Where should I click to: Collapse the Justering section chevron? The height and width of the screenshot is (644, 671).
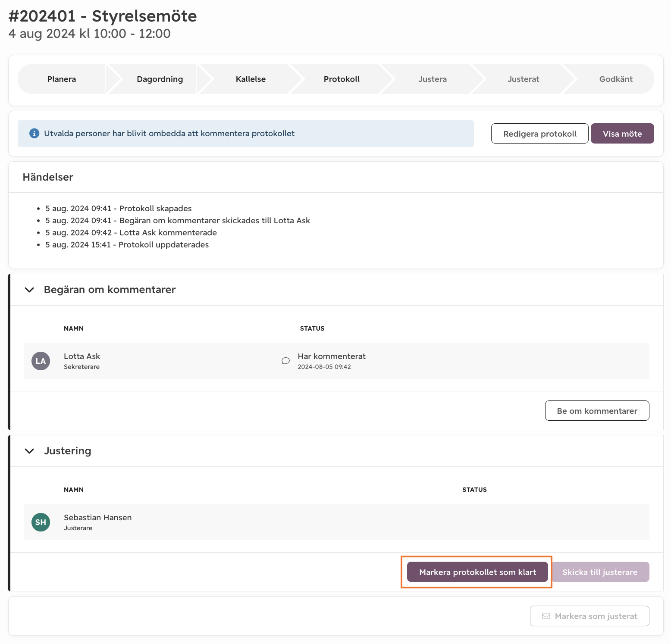pos(29,451)
